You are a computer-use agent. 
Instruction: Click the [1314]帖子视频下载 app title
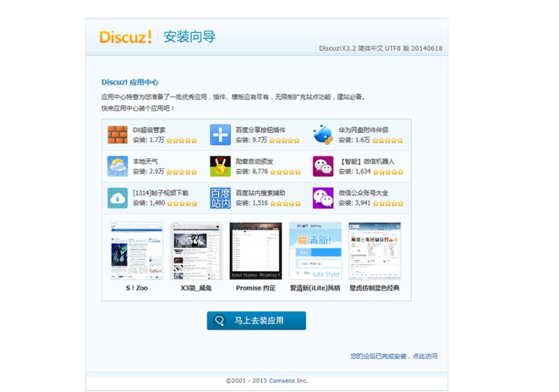160,192
